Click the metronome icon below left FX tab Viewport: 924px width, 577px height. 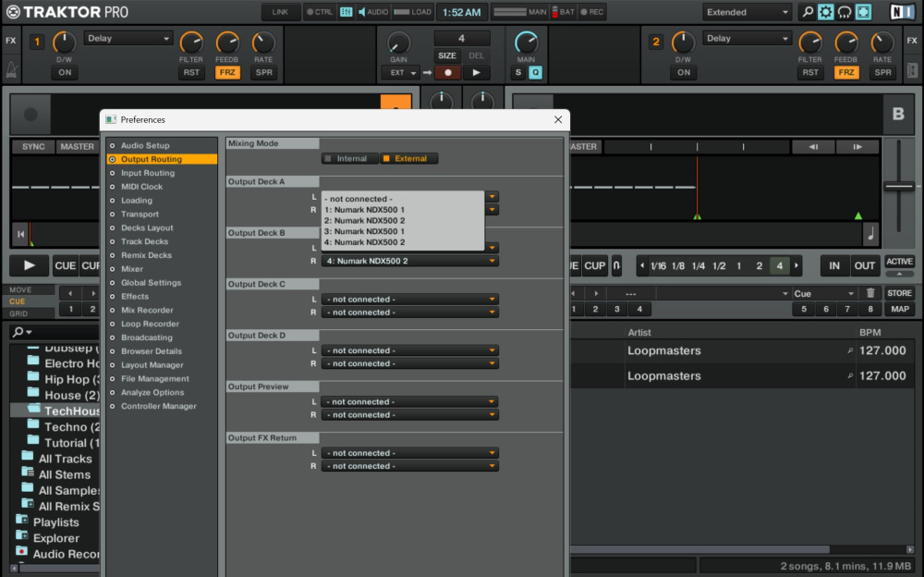tap(11, 71)
